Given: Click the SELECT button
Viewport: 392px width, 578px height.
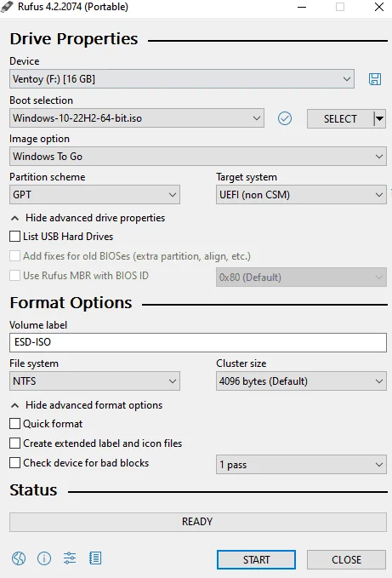Looking at the screenshot, I should (x=340, y=118).
